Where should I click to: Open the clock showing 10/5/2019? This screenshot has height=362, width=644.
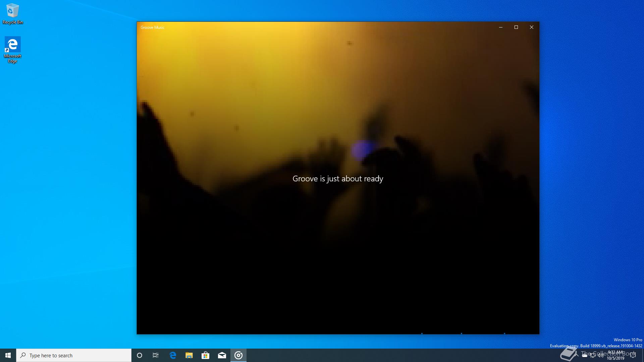[615, 355]
